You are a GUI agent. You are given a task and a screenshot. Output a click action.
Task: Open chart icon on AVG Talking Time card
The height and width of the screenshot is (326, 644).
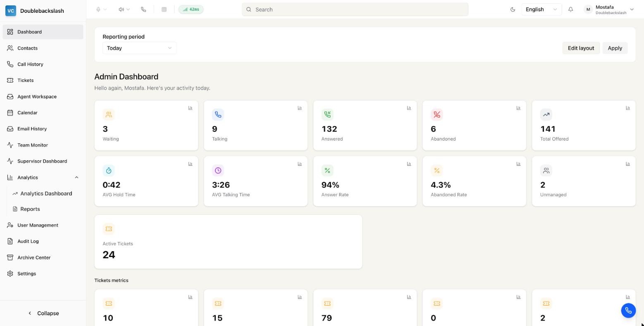[300, 164]
